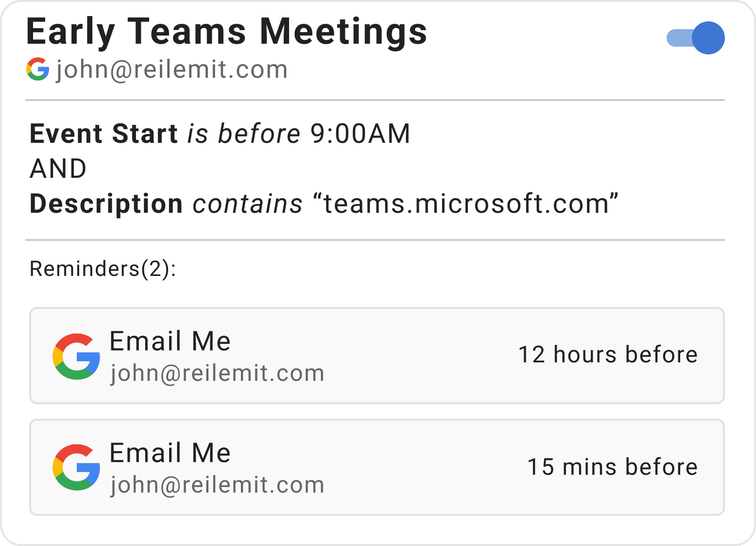
Task: Click the Description condition field
Action: pyautogui.click(x=106, y=204)
